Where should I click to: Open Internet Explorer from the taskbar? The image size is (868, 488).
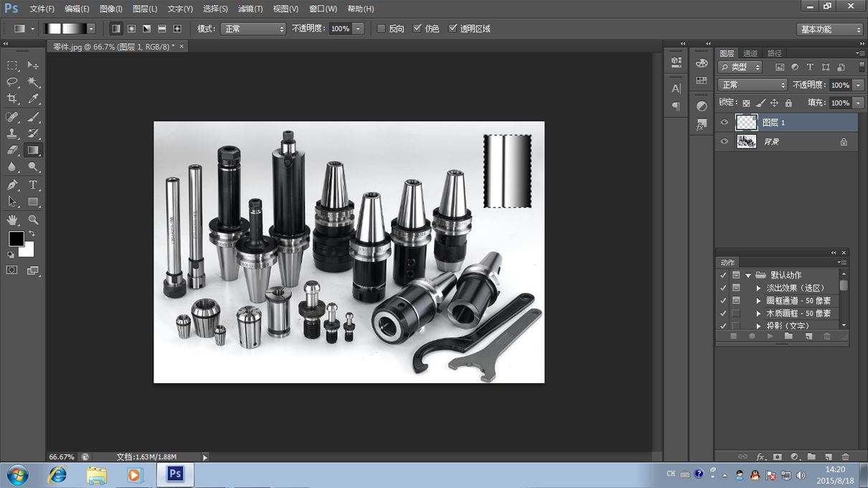(57, 474)
